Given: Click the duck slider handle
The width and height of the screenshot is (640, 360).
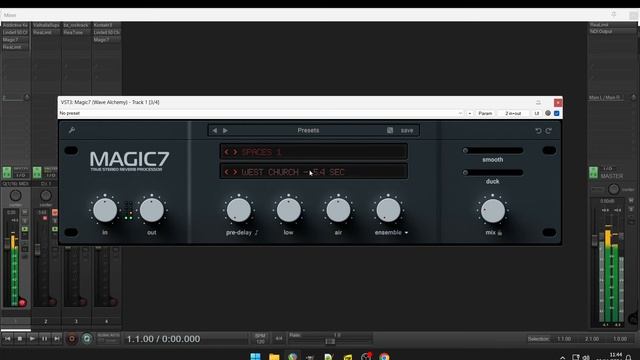Looking at the screenshot, I should [x=465, y=173].
